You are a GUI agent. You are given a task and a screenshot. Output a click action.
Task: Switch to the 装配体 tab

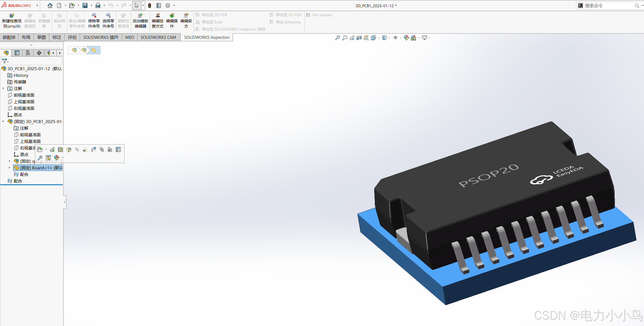[x=9, y=37]
